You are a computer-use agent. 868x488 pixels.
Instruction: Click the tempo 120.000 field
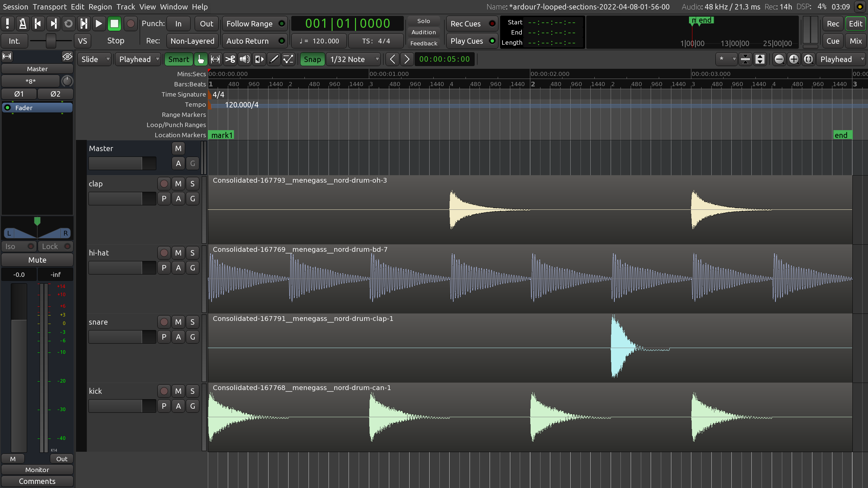(x=319, y=41)
